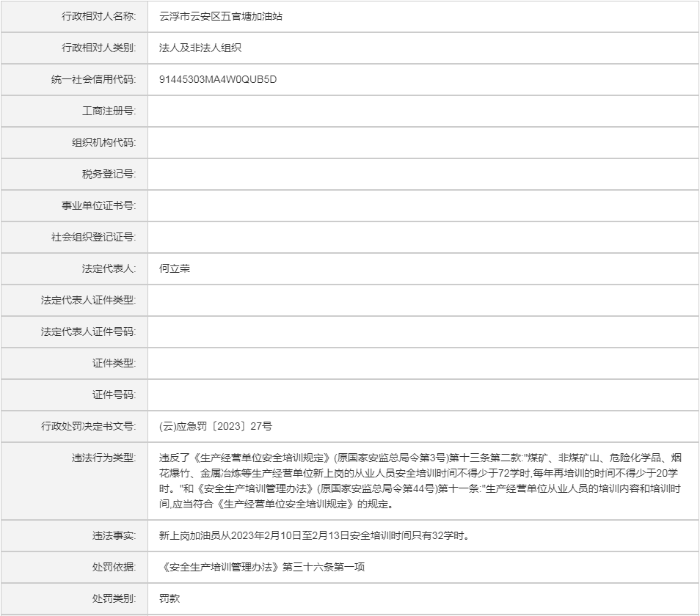Select the code 91445303MA4W0QUB5D
Screen dimensions: 700x616
(x=218, y=79)
